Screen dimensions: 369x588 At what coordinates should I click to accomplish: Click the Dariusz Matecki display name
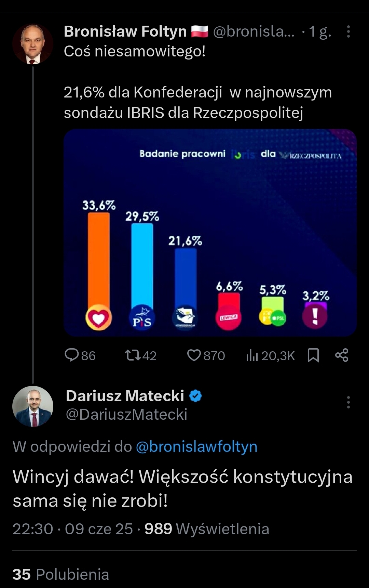pos(125,396)
